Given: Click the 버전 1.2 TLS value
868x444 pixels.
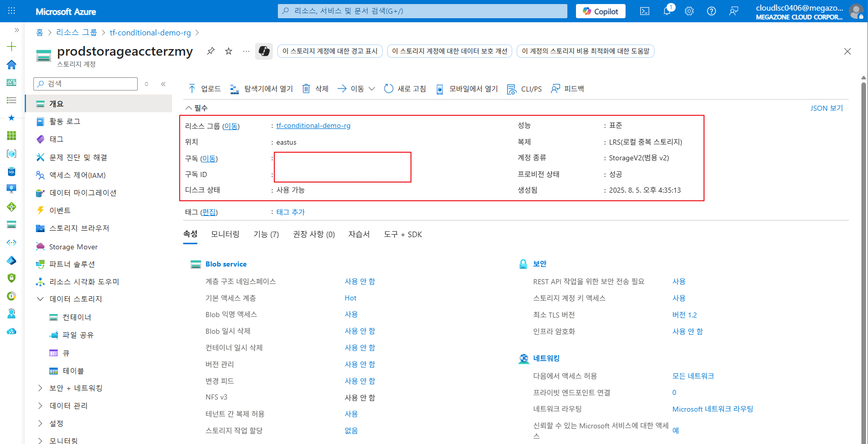Looking at the screenshot, I should tap(684, 315).
